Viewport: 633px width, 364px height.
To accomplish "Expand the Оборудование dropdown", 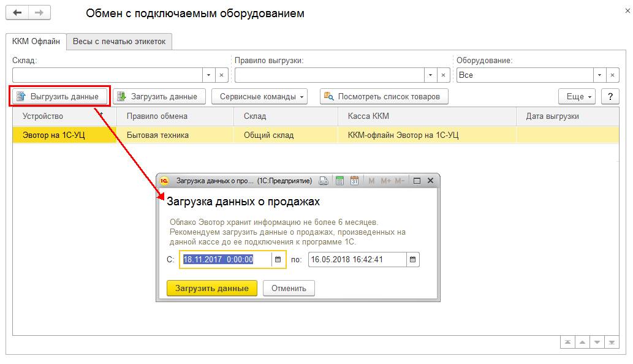I will [599, 75].
